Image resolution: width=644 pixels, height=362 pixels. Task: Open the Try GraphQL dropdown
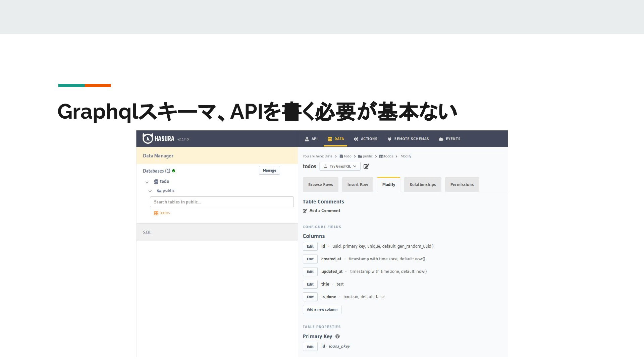(x=340, y=166)
